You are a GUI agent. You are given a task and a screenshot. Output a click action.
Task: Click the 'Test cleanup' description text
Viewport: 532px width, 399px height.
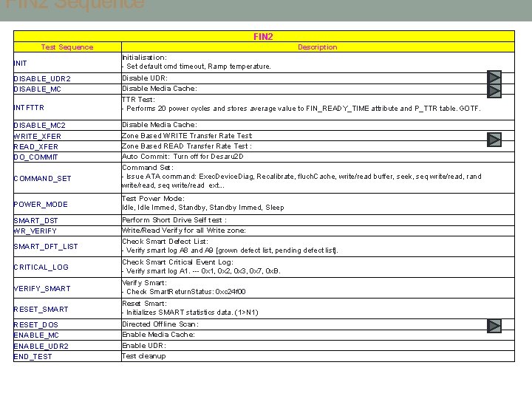coord(144,356)
